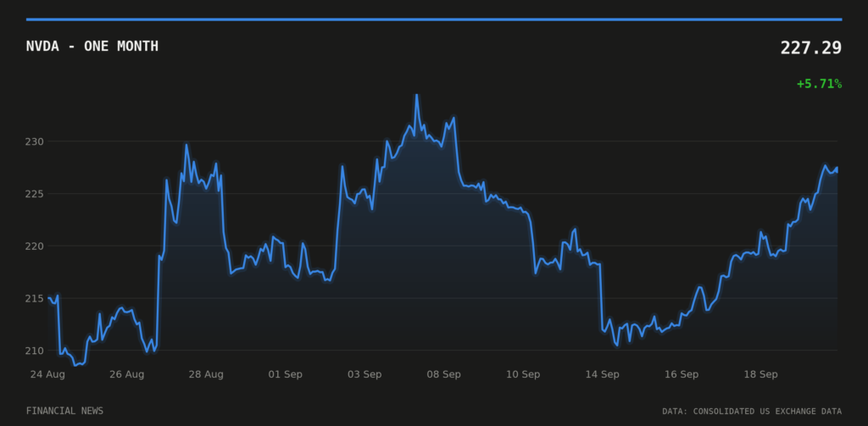The height and width of the screenshot is (426, 868).
Task: Click the 28 Aug date label
Action: [x=206, y=374]
